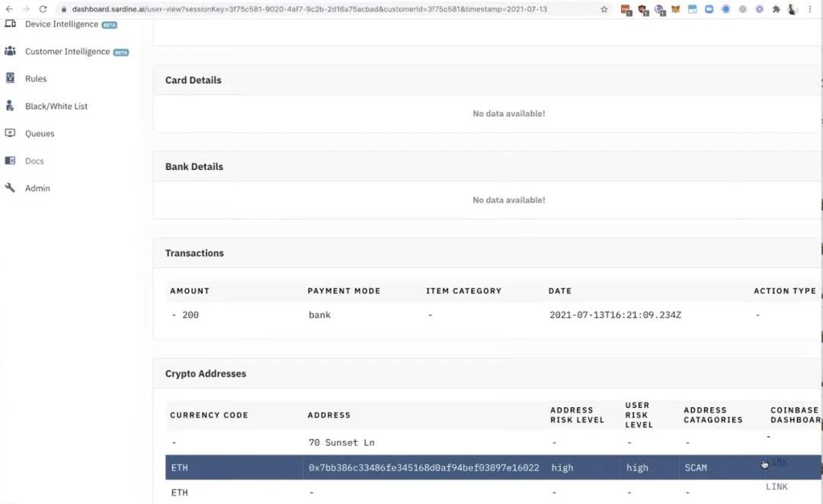Screen dimensions: 823x504
Task: Open the browser extensions puzzle icon
Action: 776,9
